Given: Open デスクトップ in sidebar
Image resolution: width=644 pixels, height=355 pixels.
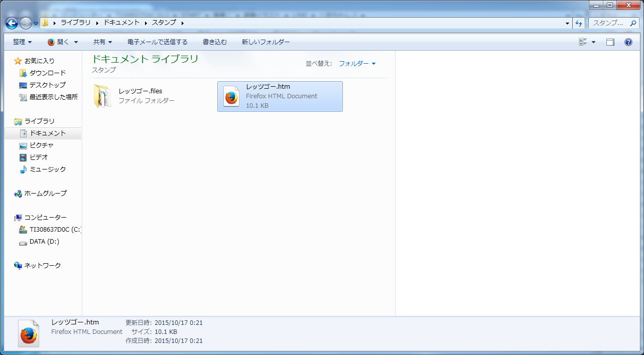Looking at the screenshot, I should coord(48,85).
